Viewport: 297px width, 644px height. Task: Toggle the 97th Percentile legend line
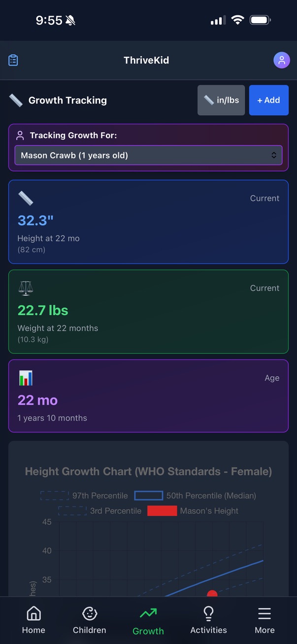click(x=54, y=496)
